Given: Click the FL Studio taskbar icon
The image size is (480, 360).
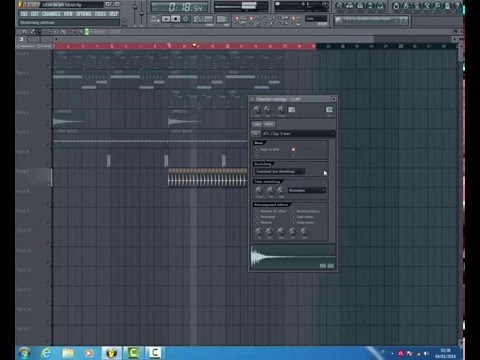Looking at the screenshot, I should [111, 353].
